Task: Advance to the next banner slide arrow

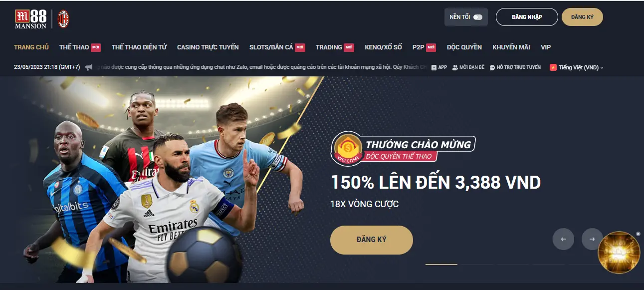Action: click(592, 239)
